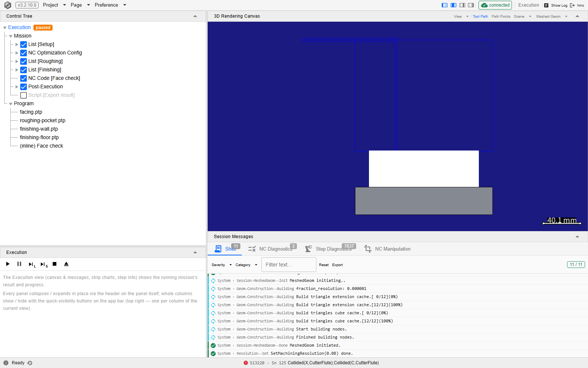The width and height of the screenshot is (588, 368).
Task: Click the logout arrow icon
Action: coord(572,6)
